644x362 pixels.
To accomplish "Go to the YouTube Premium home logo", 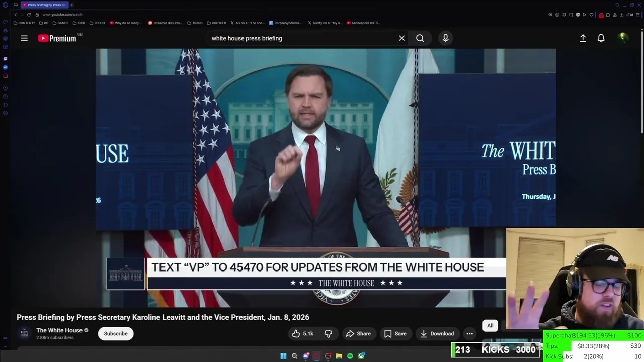I will [x=57, y=38].
